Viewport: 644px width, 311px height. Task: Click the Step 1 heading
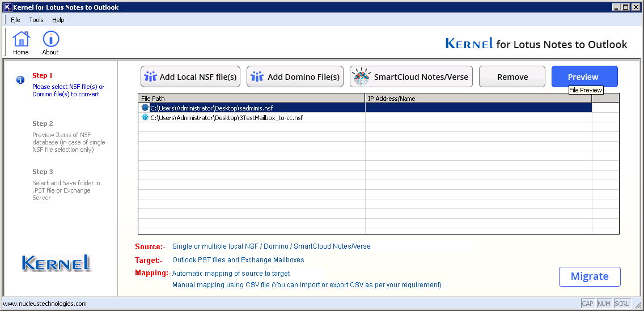(x=43, y=75)
